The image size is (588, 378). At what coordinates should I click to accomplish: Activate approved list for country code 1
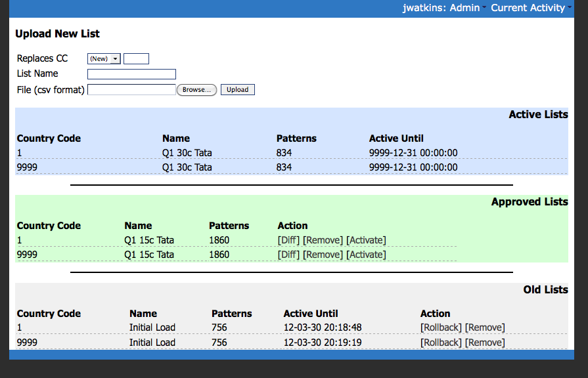click(x=366, y=240)
